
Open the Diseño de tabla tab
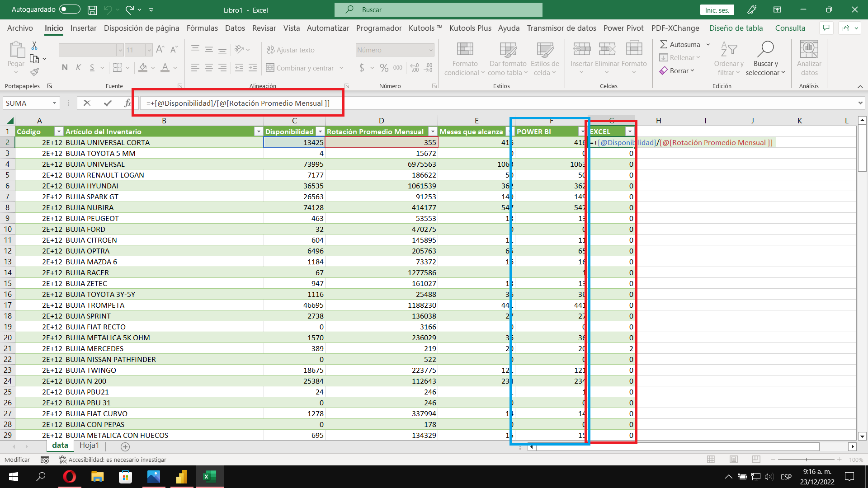pos(736,28)
